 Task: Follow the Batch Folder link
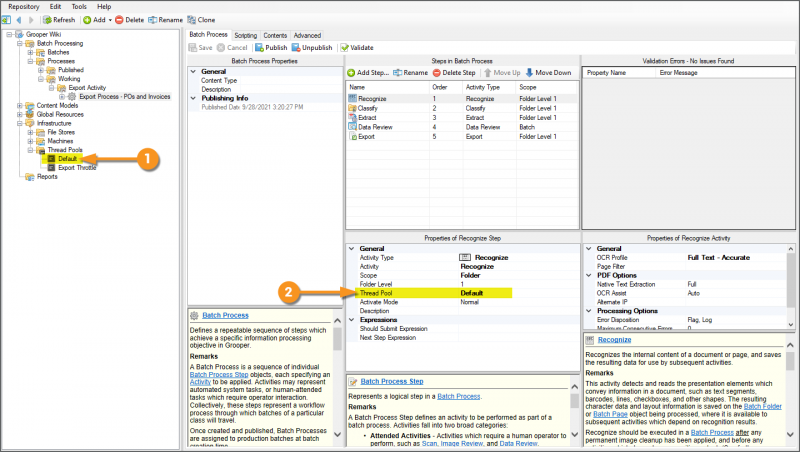click(x=762, y=407)
